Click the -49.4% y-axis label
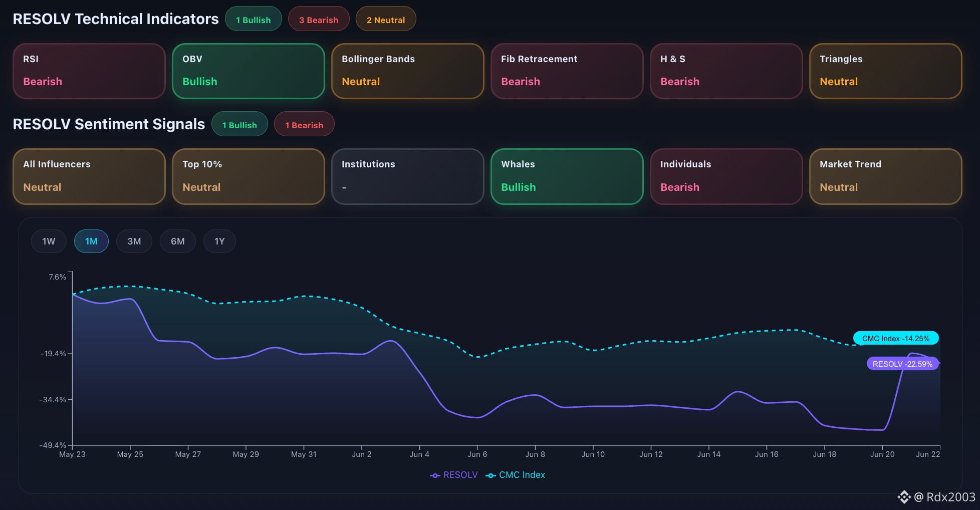The image size is (980, 510). pos(53,445)
